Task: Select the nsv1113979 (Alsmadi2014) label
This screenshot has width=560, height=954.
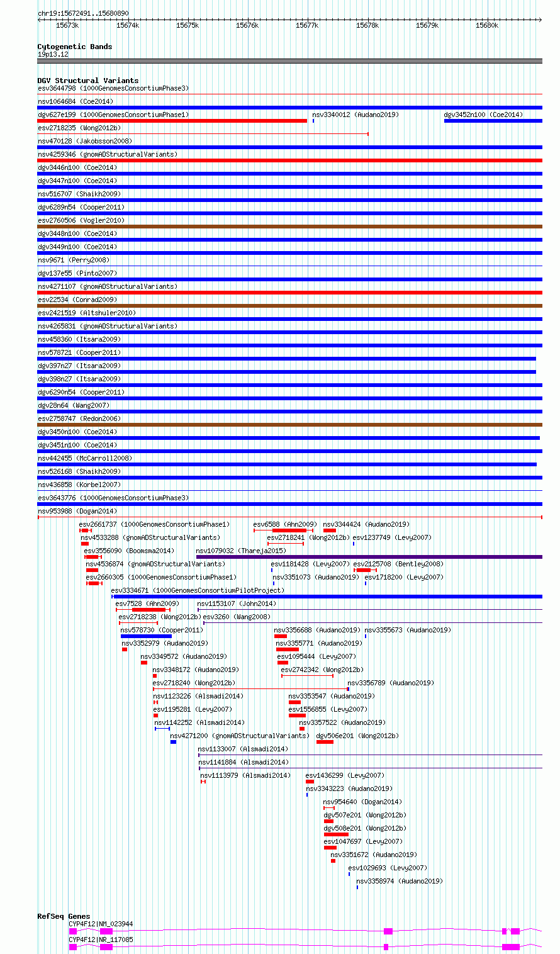Action: [245, 776]
